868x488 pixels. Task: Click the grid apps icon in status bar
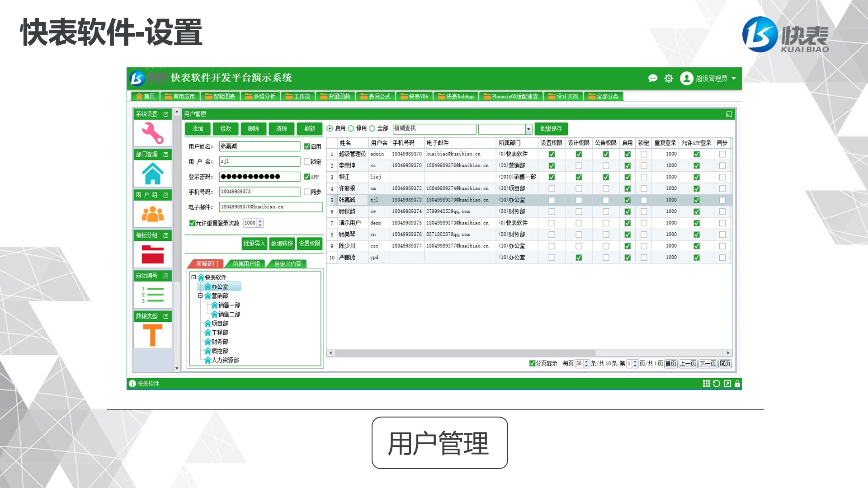[706, 384]
